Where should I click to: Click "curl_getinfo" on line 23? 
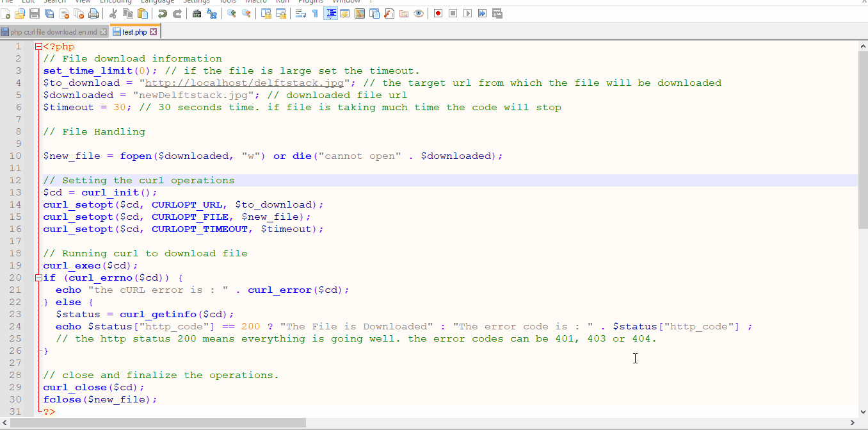tap(158, 314)
